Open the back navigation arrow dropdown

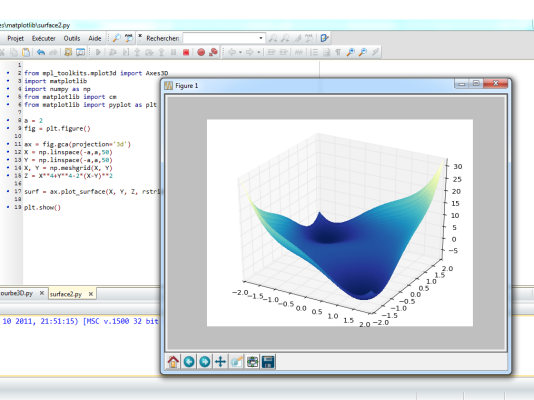pyautogui.click(x=240, y=52)
